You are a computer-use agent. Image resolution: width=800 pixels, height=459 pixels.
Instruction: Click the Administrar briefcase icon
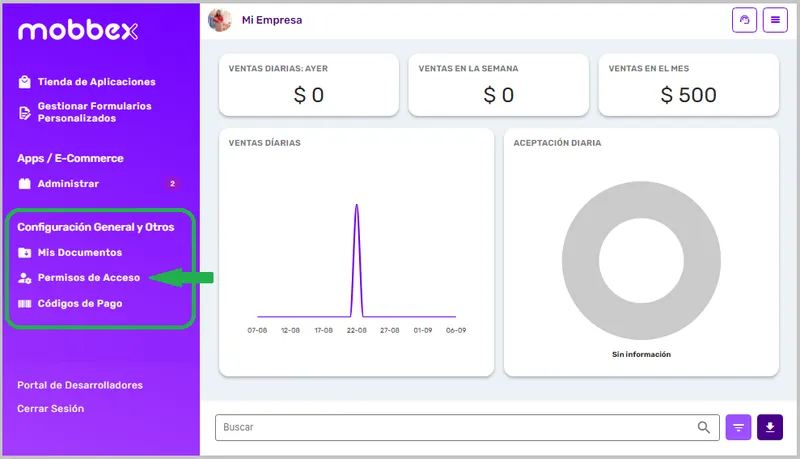coord(25,184)
